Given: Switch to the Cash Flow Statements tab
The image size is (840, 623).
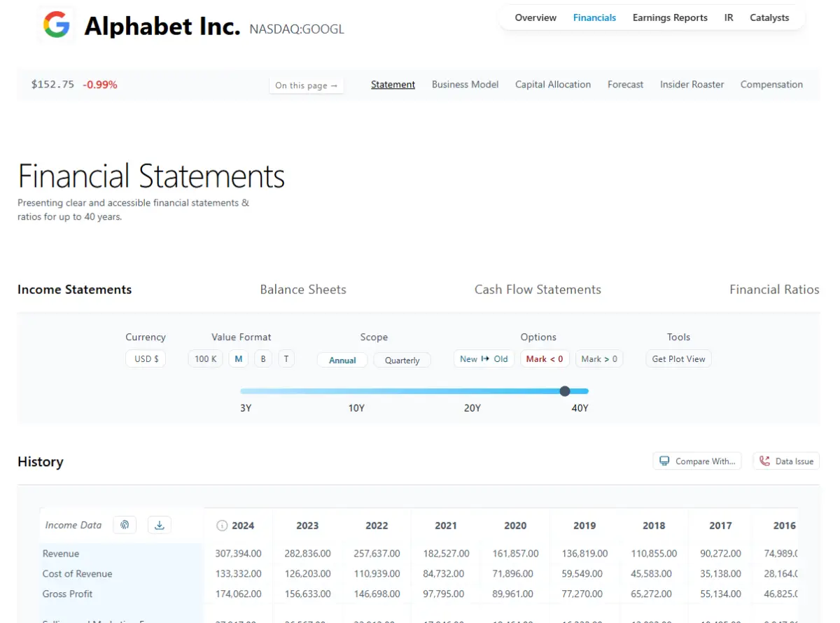Looking at the screenshot, I should (538, 290).
